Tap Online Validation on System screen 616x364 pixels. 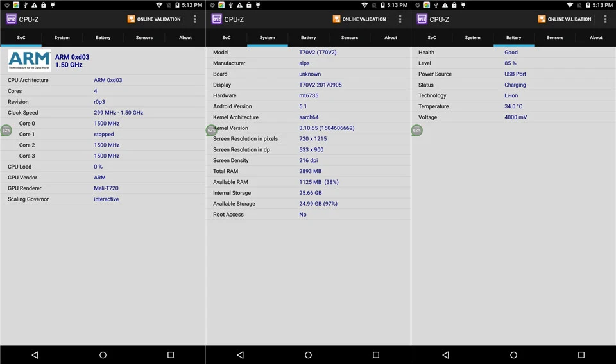tap(359, 19)
